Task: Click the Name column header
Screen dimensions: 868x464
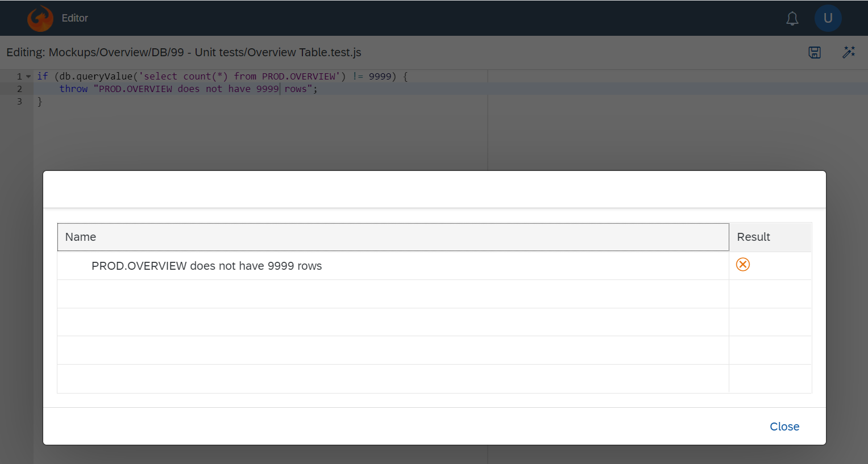Action: [393, 237]
